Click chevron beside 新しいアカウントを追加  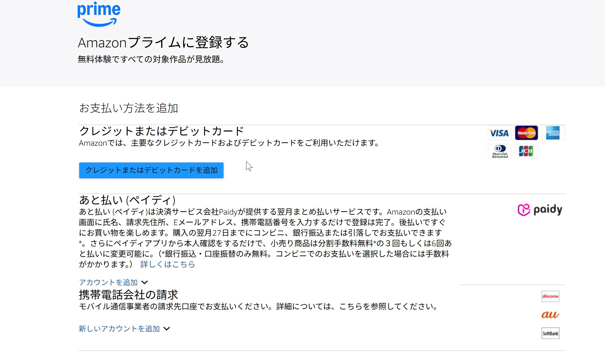point(167,329)
